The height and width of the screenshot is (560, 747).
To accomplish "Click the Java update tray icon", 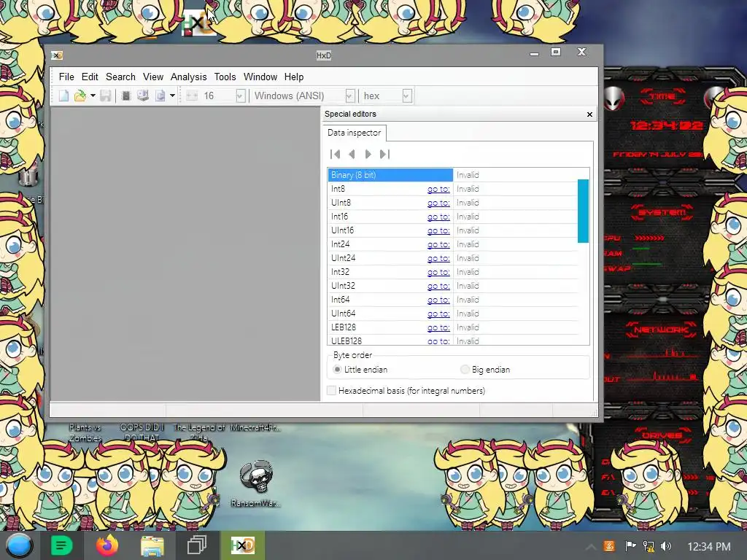I will click(x=609, y=546).
